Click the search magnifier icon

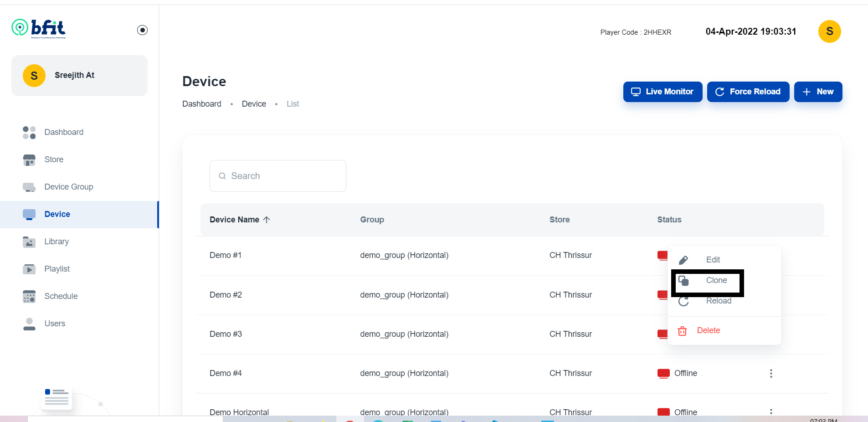coord(222,176)
